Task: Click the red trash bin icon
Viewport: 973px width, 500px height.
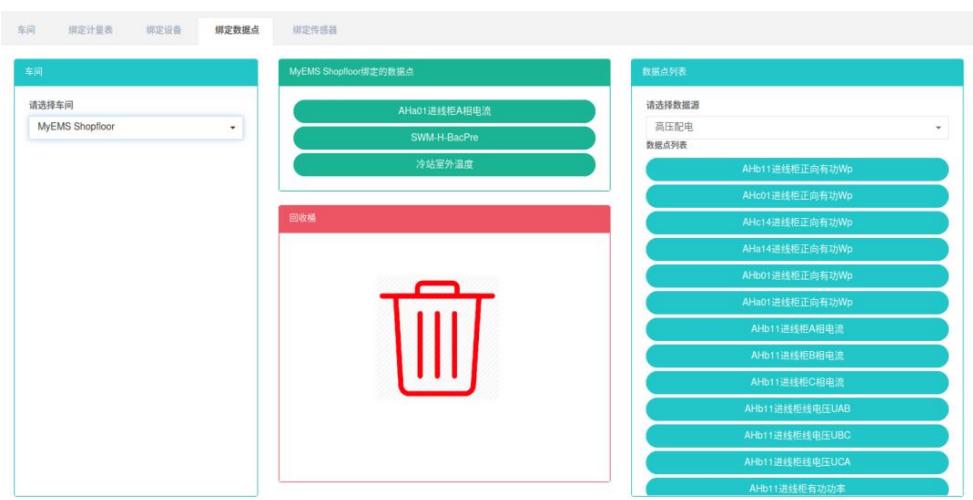Action: (437, 338)
